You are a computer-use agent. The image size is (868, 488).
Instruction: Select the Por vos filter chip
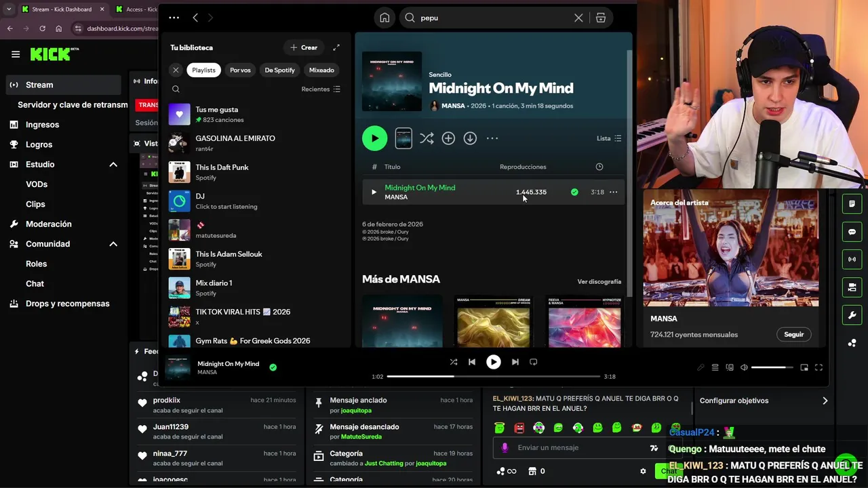[x=240, y=70]
